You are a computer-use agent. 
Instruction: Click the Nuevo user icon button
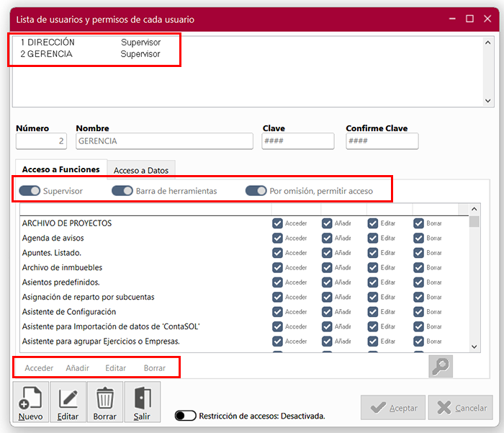[30, 402]
